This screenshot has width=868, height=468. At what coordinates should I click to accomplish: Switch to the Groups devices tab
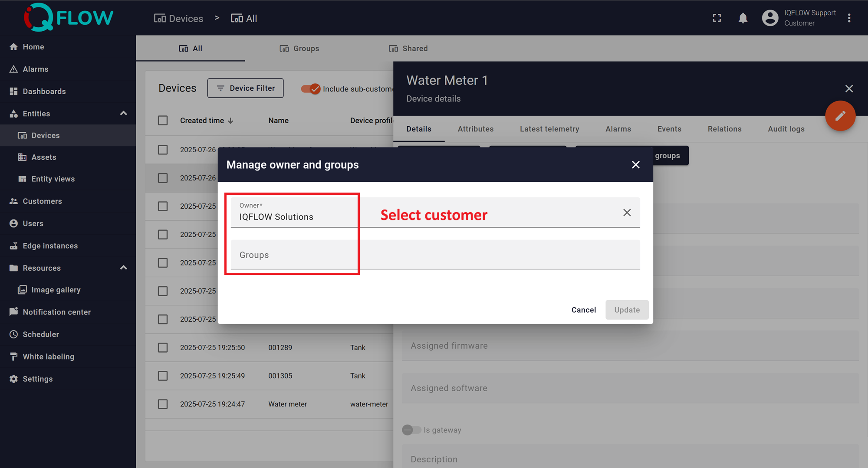299,49
